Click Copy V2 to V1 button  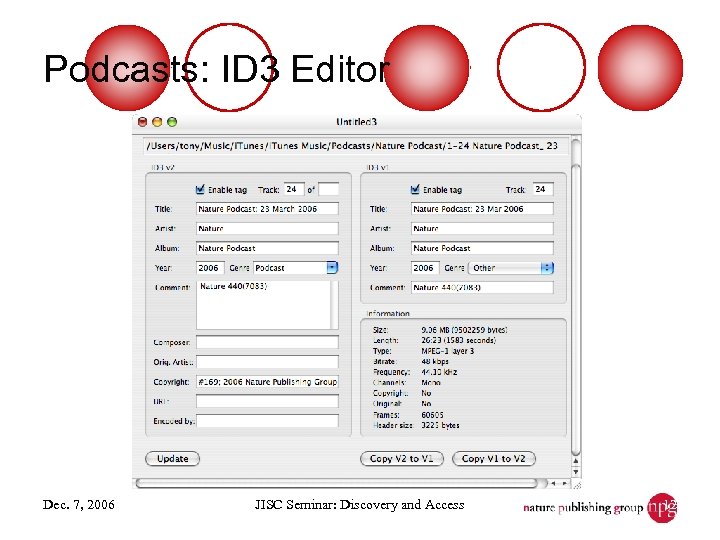402,458
